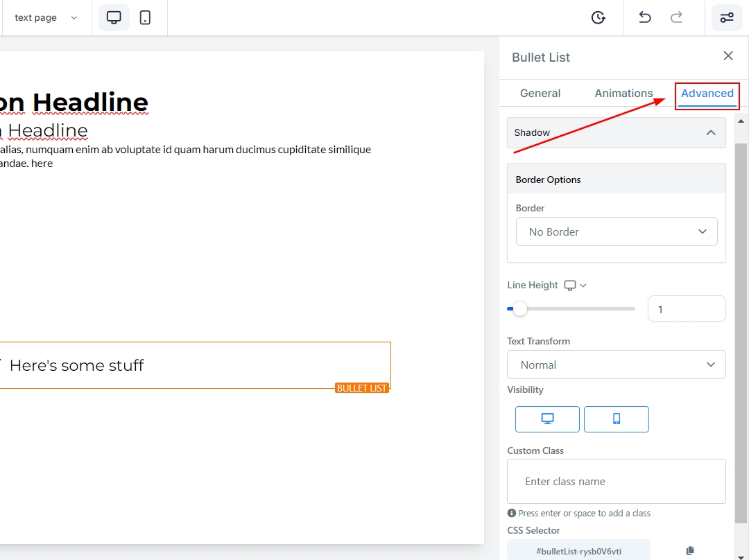The image size is (749, 560).
Task: Switch to the General tab
Action: coord(540,94)
